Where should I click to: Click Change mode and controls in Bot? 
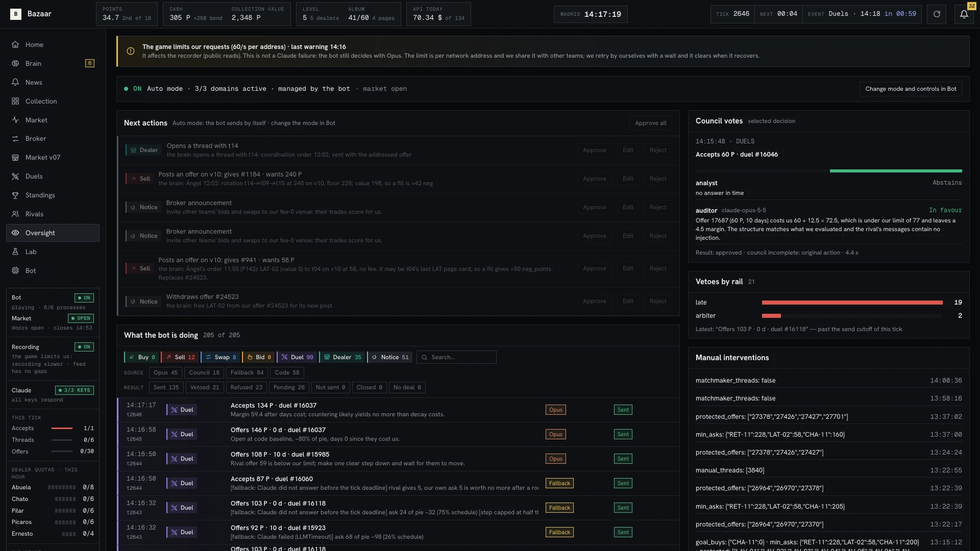(x=911, y=89)
